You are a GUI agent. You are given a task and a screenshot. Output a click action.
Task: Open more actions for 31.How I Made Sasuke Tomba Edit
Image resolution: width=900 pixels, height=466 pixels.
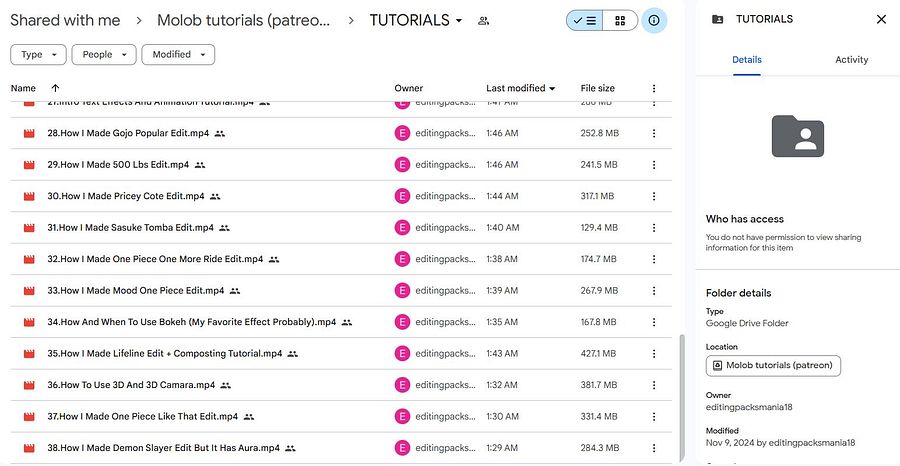[x=654, y=228]
